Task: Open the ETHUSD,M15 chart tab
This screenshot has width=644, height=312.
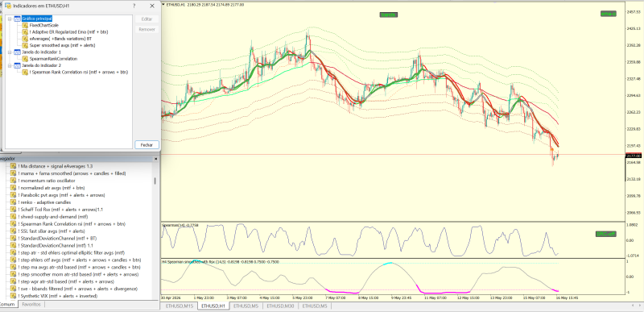Action: click(180, 306)
